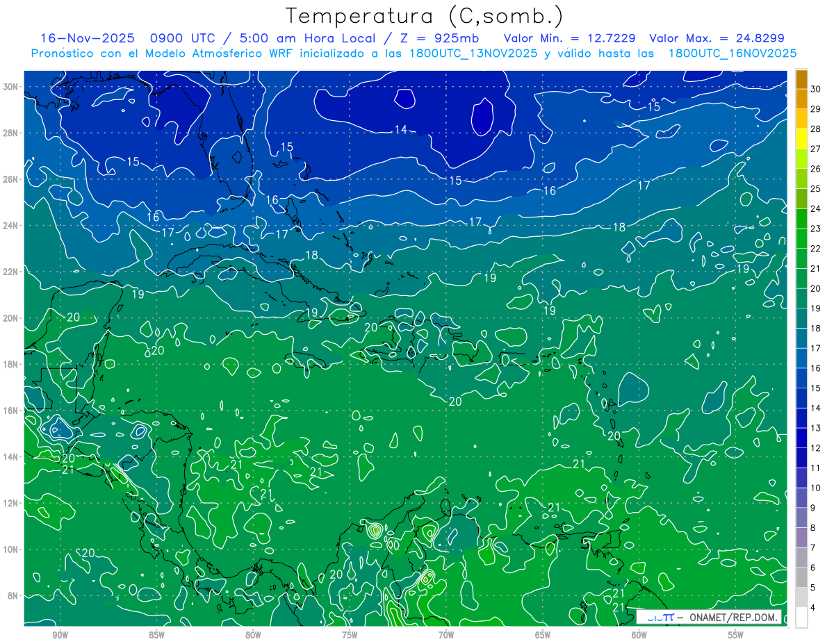Click the 22N latitude axis label

(10, 272)
